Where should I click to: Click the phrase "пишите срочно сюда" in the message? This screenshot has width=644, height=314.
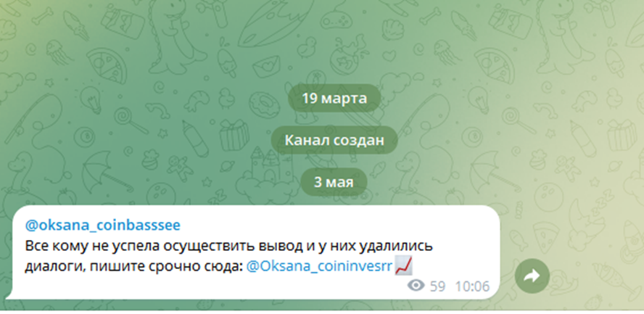click(165, 267)
